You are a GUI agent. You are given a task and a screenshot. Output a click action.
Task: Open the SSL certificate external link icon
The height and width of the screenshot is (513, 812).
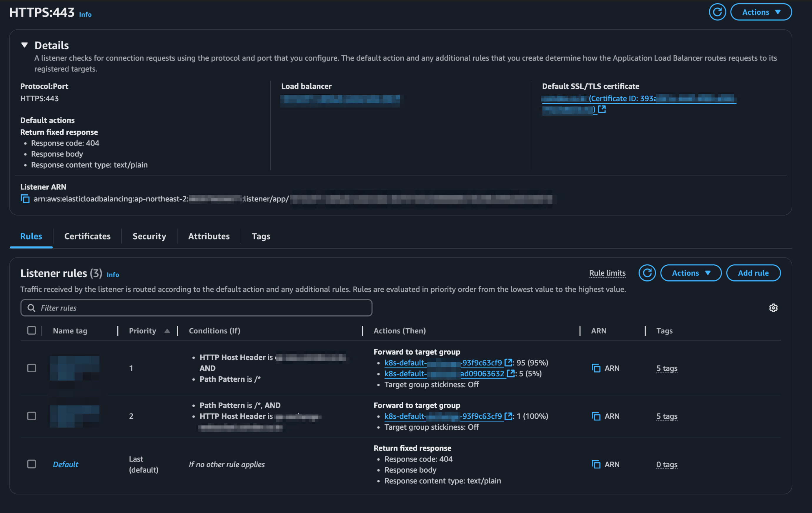tap(602, 109)
